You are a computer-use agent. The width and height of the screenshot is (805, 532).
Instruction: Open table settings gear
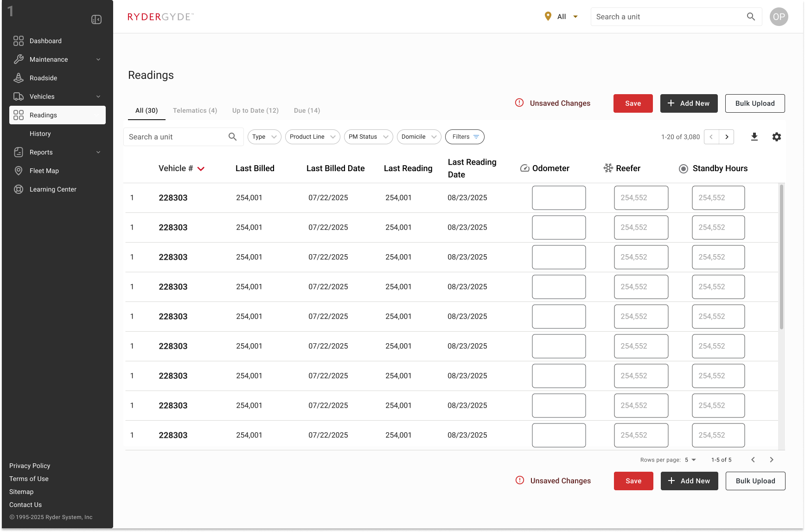point(777,137)
